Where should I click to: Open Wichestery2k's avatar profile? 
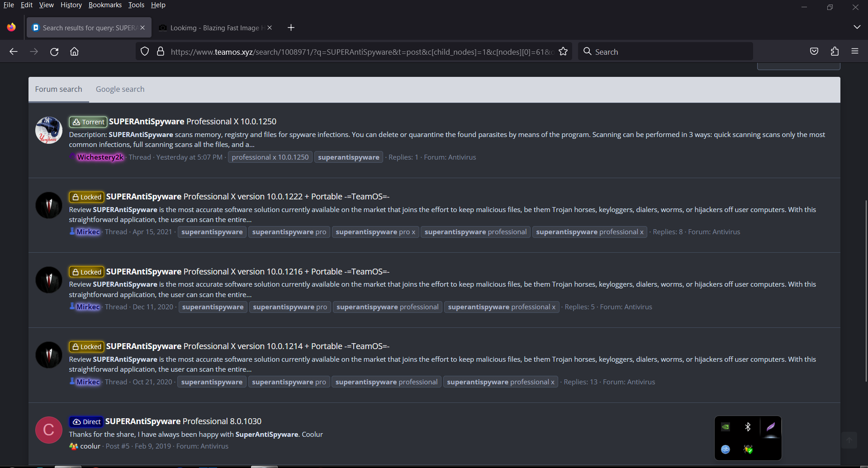49,130
